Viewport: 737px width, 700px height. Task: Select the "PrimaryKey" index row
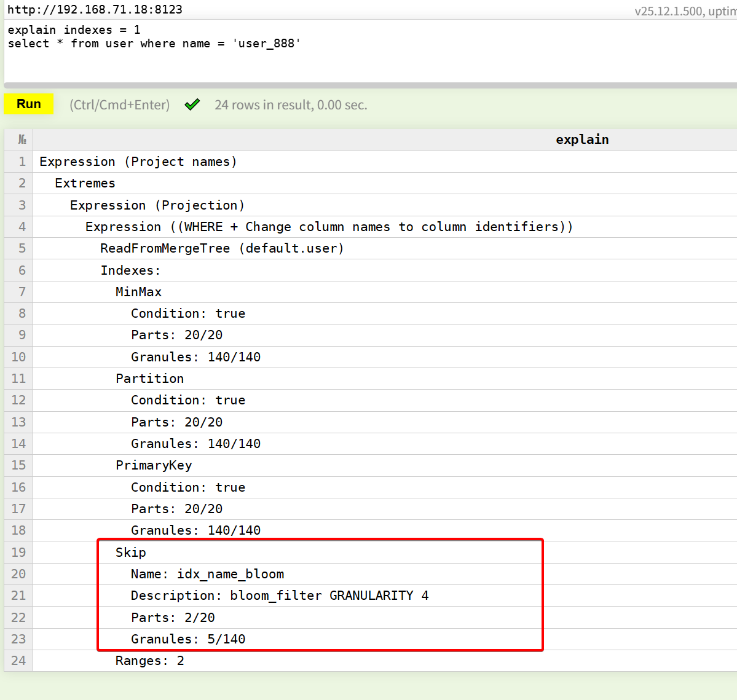tap(154, 465)
